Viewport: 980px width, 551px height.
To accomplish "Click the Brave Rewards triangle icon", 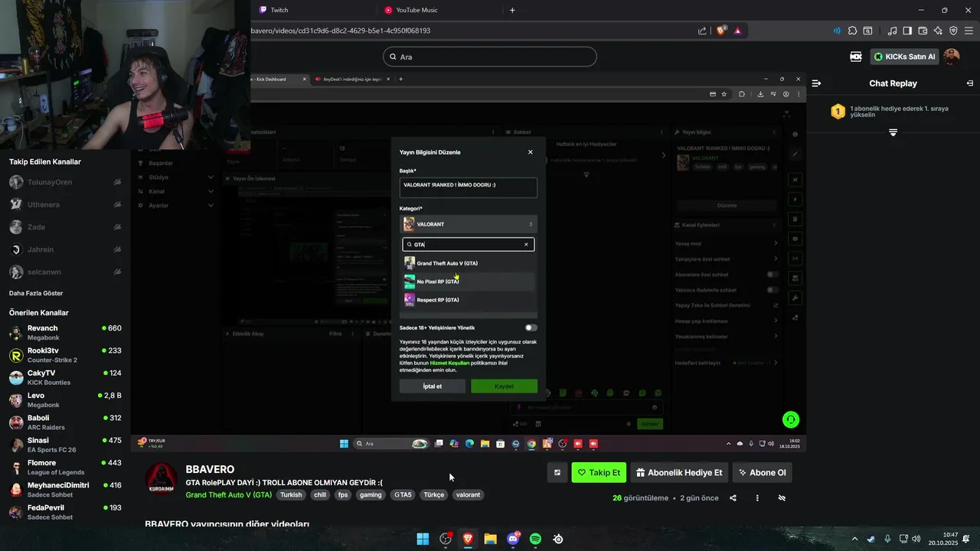I will pos(737,31).
